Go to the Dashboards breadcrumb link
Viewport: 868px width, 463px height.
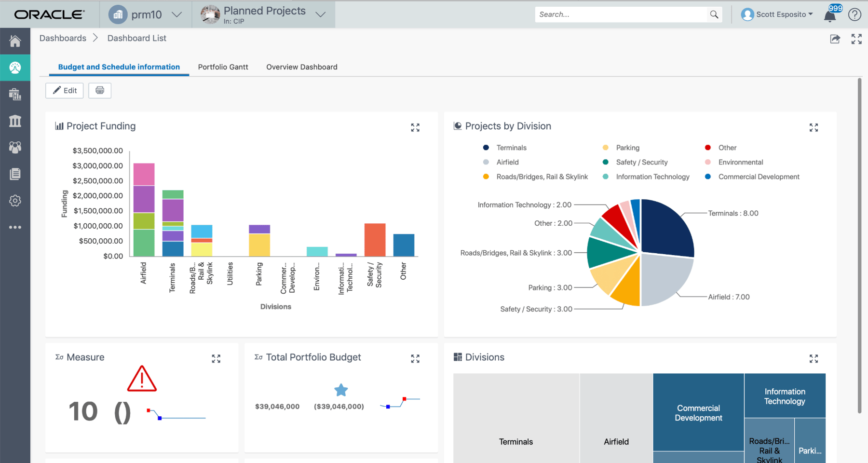pyautogui.click(x=63, y=38)
